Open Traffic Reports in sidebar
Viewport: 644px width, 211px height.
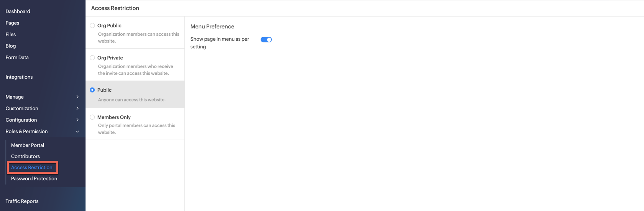(22, 201)
